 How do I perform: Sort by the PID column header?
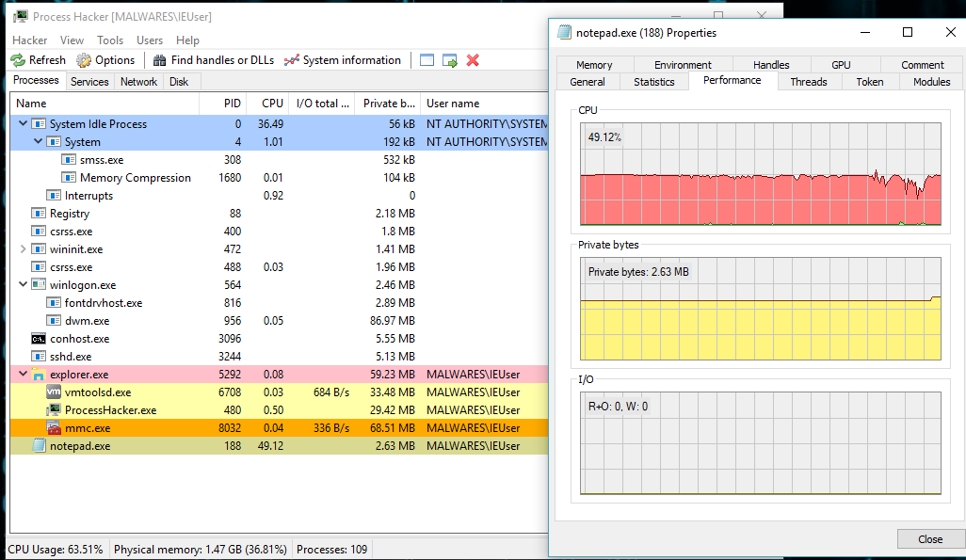(223, 104)
